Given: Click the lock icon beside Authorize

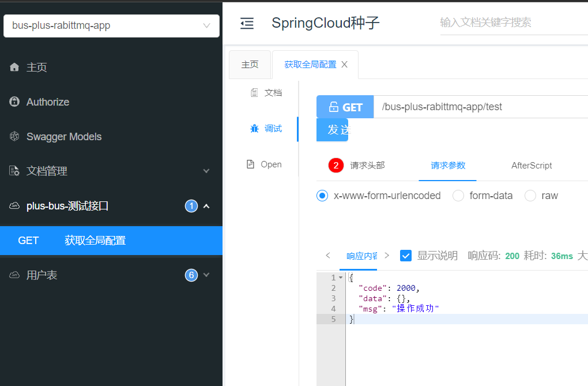Looking at the screenshot, I should coord(14,102).
